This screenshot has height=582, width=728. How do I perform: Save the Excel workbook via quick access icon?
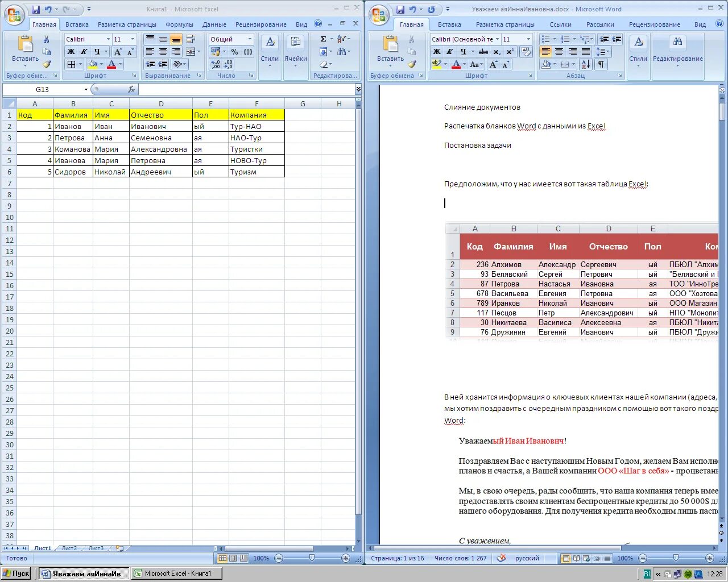click(x=35, y=10)
